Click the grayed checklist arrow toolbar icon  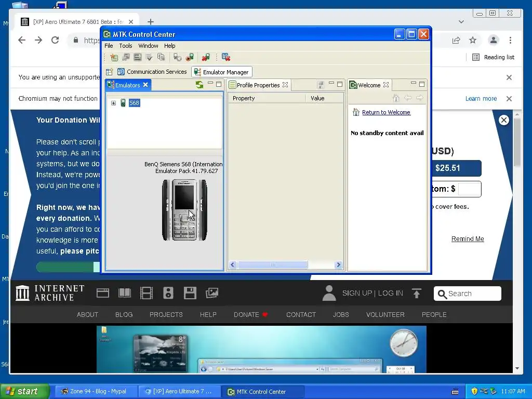pos(149,57)
